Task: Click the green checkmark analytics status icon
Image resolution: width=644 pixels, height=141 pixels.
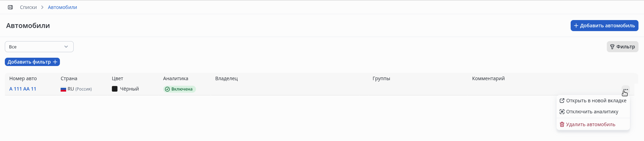Action: pos(167,89)
